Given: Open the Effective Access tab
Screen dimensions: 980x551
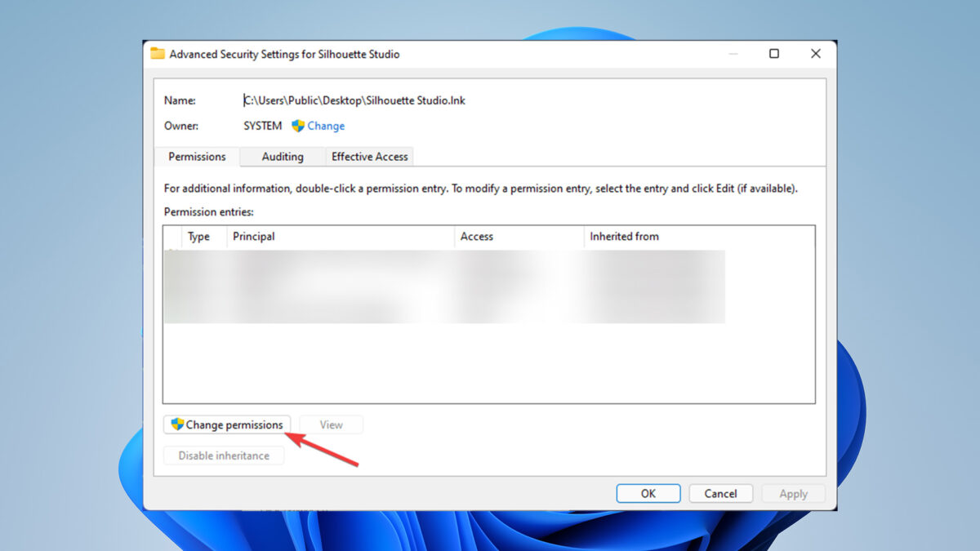Looking at the screenshot, I should (x=370, y=157).
